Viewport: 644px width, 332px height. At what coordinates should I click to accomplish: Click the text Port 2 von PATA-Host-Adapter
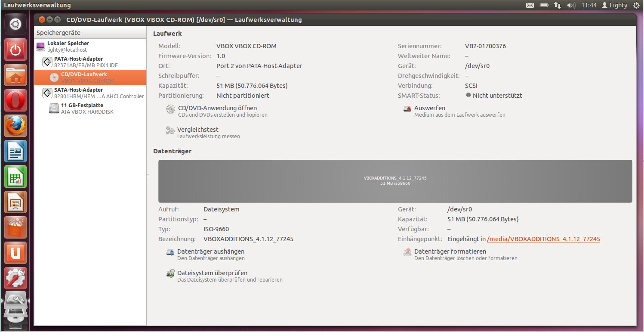coord(259,66)
